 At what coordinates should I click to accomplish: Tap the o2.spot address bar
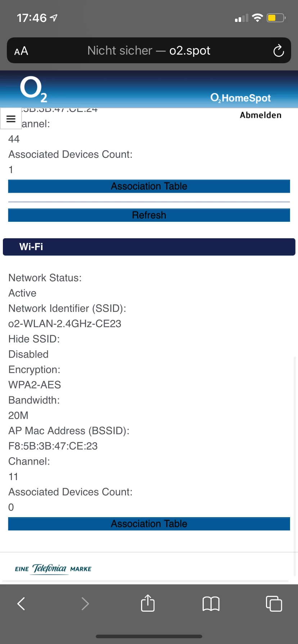click(149, 51)
